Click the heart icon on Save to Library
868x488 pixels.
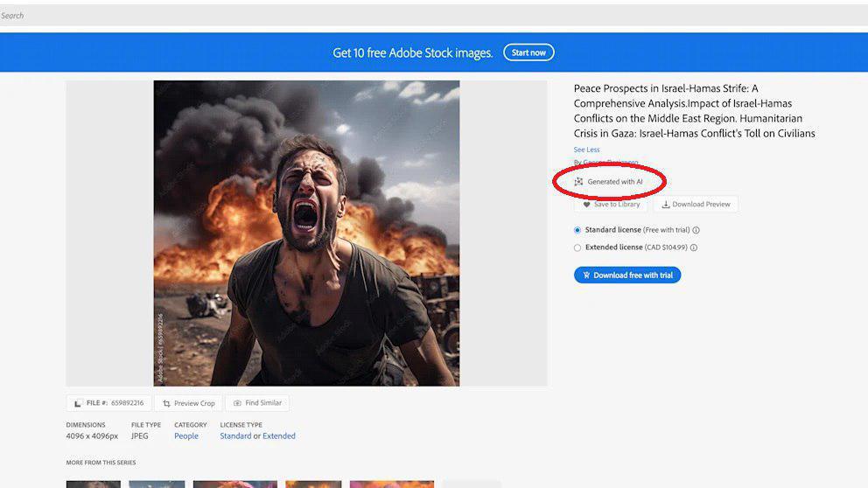(586, 205)
